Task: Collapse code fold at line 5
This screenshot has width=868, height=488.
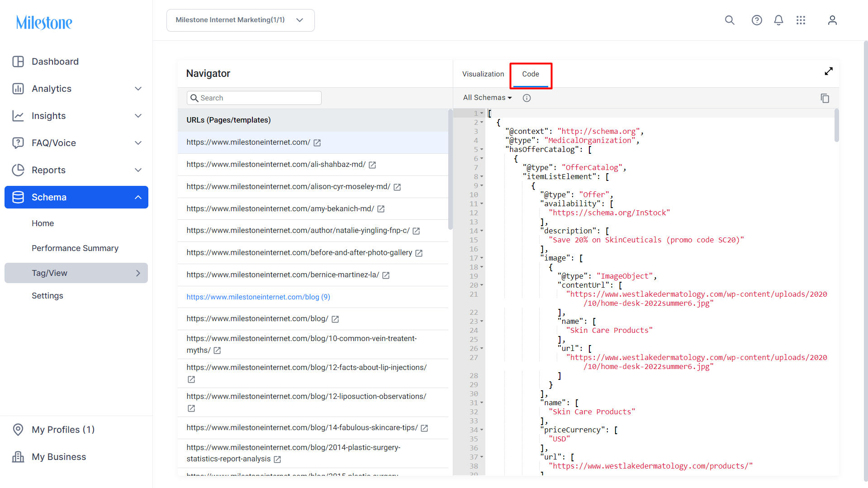Action: pos(482,149)
